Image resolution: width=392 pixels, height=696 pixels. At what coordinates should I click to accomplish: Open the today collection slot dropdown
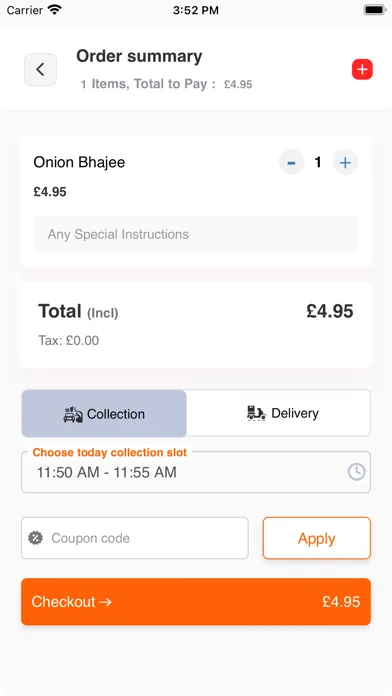click(x=196, y=472)
